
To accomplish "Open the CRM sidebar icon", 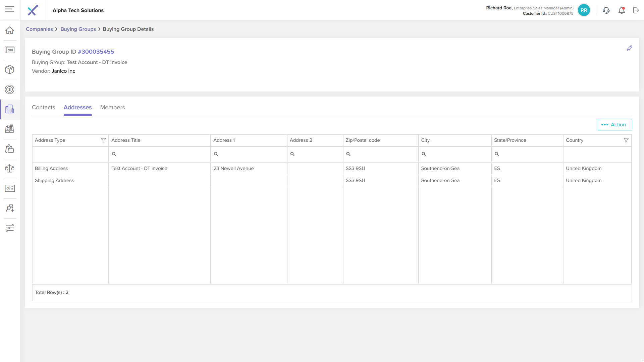I will (10, 50).
